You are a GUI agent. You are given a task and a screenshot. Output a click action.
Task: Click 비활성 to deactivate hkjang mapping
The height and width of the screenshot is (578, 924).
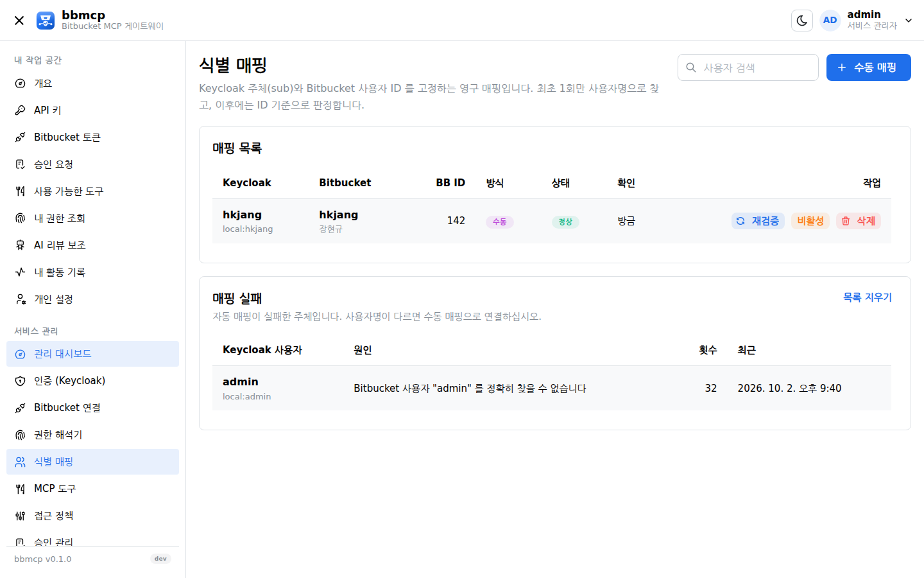coord(810,221)
